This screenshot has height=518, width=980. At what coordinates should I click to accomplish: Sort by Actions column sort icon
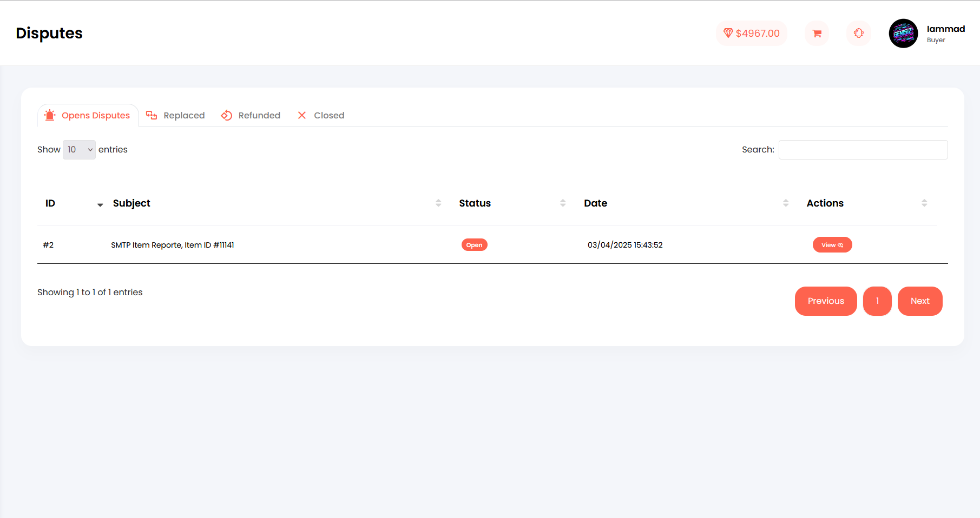pyautogui.click(x=924, y=203)
